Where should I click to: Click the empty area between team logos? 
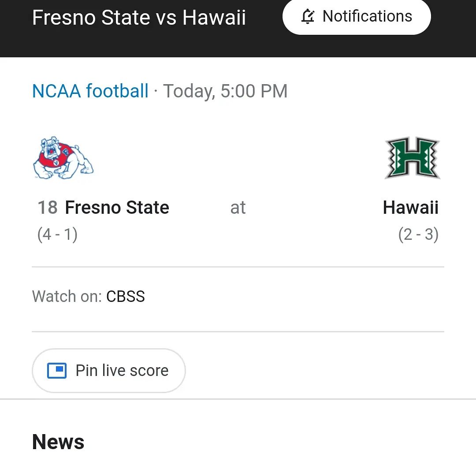click(x=238, y=158)
